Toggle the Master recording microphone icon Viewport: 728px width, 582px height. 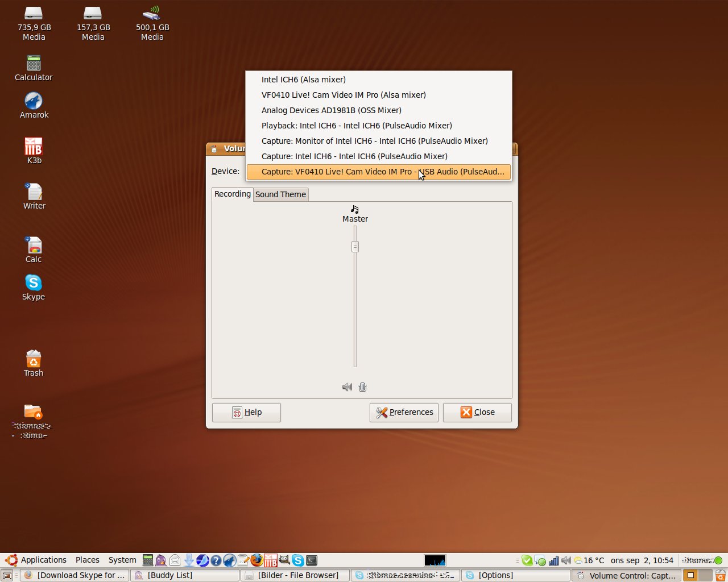[363, 387]
